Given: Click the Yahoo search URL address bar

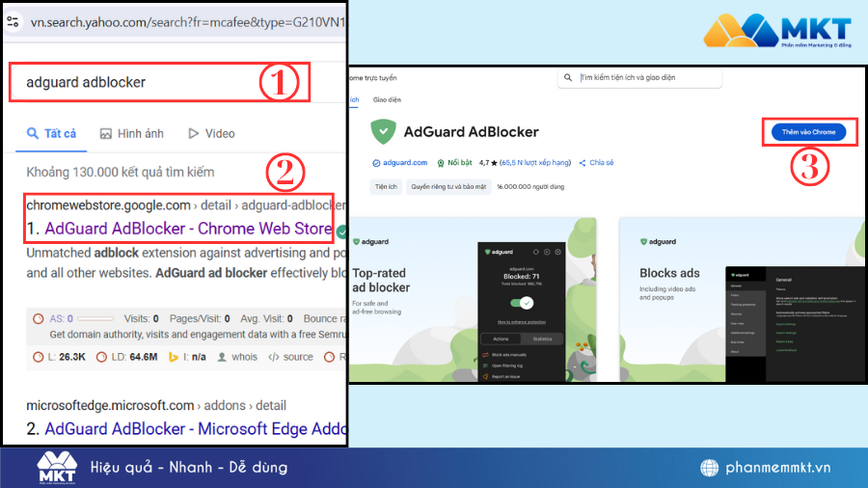Looking at the screenshot, I should [187, 22].
